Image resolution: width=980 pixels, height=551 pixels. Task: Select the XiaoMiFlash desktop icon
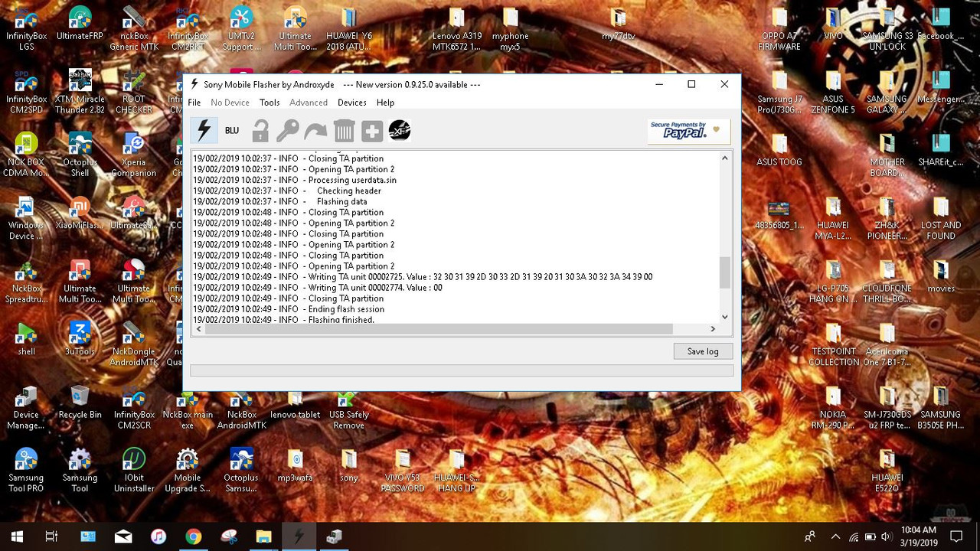point(80,213)
